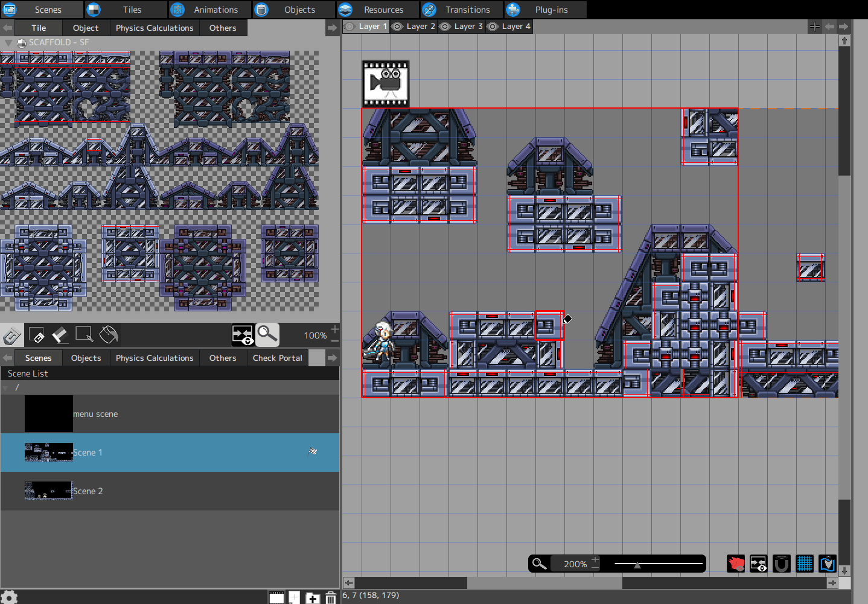The height and width of the screenshot is (604, 868).
Task: Add a new layer with plus icon
Action: click(x=815, y=27)
